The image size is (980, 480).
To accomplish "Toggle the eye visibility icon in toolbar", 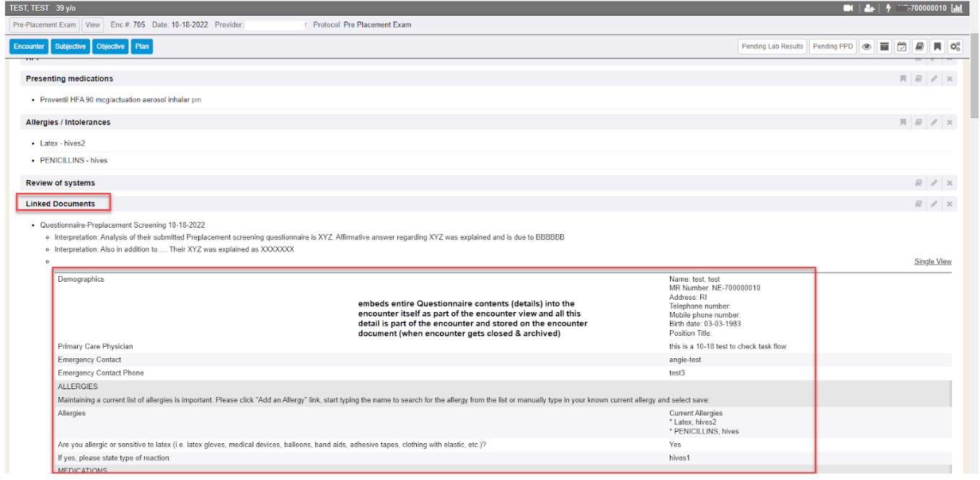I will tap(867, 47).
